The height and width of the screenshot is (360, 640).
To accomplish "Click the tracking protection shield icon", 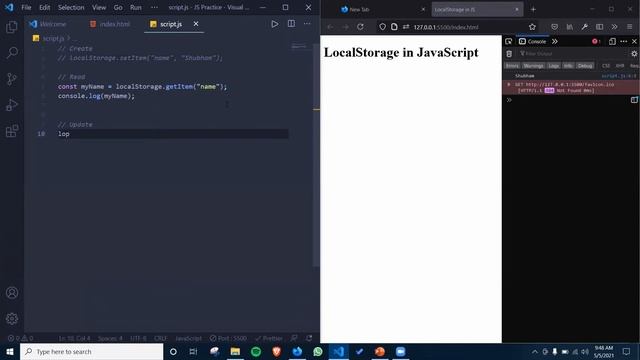I will point(382,27).
